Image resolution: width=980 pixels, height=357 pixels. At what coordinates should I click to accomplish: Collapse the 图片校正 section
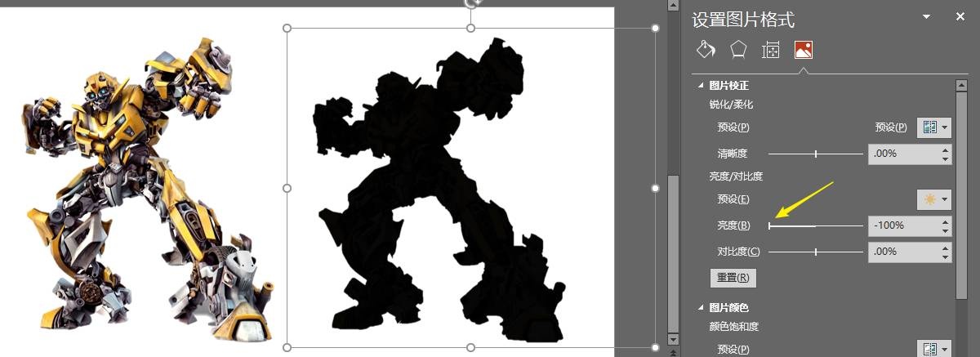click(x=700, y=85)
